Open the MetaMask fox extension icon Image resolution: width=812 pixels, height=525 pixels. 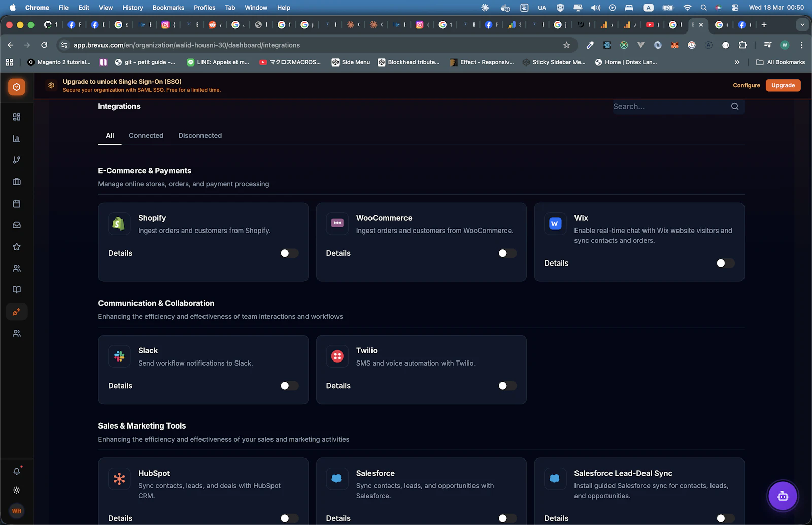674,45
